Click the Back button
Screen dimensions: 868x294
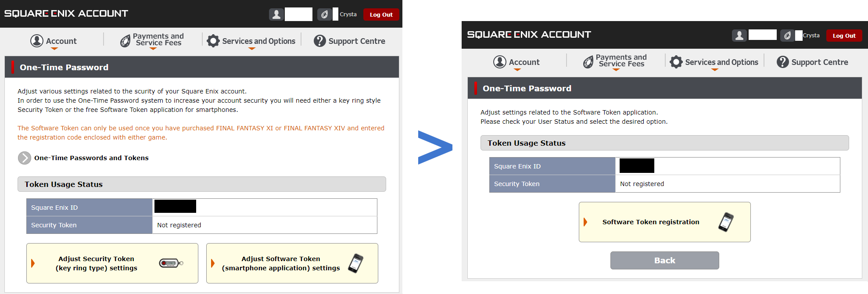point(665,260)
